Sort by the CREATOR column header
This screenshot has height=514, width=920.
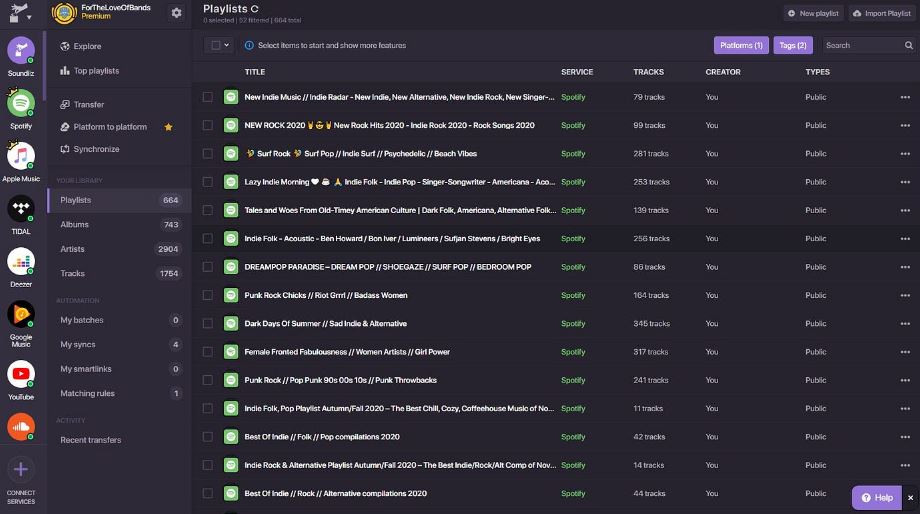(x=723, y=72)
